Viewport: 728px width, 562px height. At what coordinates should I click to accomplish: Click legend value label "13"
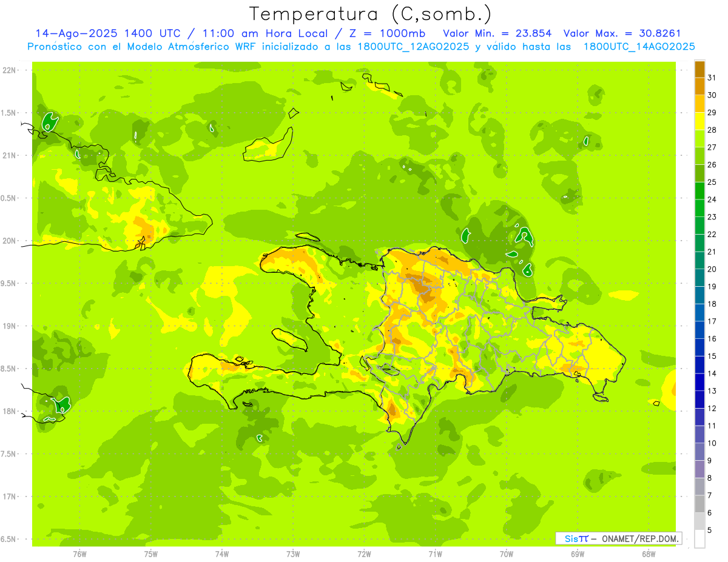[x=712, y=391]
